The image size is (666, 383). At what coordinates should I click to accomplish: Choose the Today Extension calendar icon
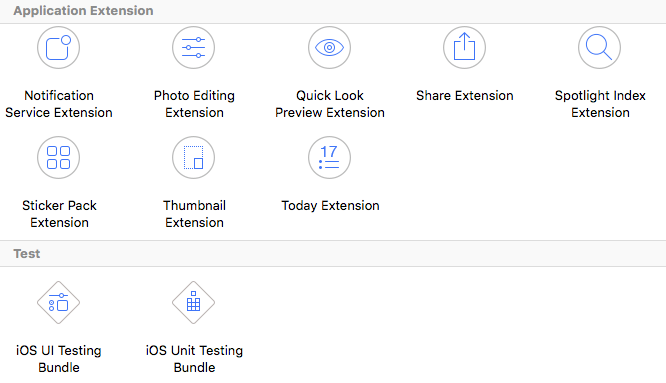pos(329,158)
